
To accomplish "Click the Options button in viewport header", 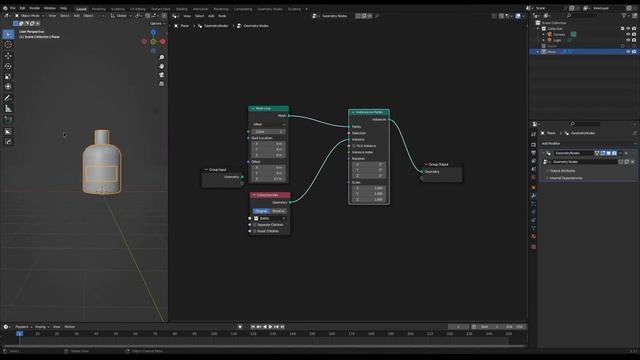I will tap(157, 23).
